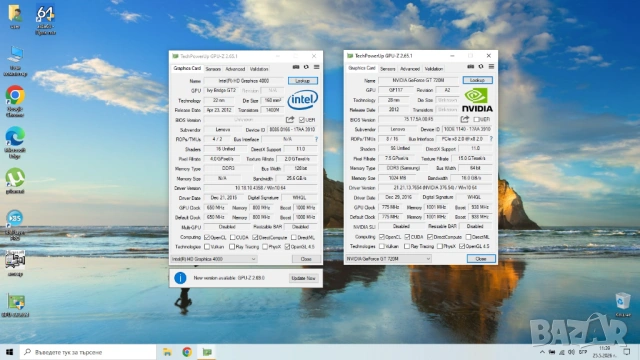
Task: Click BIOS export share icon in Intel window
Action: pos(290,120)
